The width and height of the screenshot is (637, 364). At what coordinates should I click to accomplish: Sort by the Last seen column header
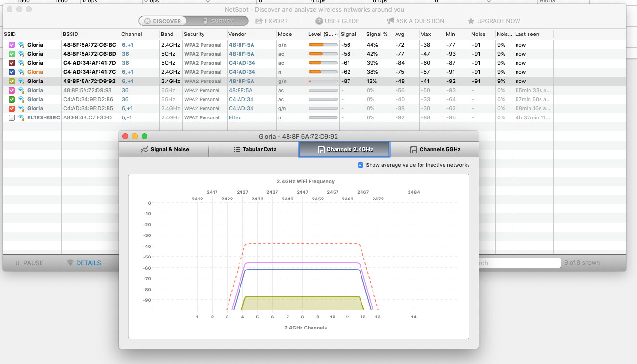coord(533,34)
